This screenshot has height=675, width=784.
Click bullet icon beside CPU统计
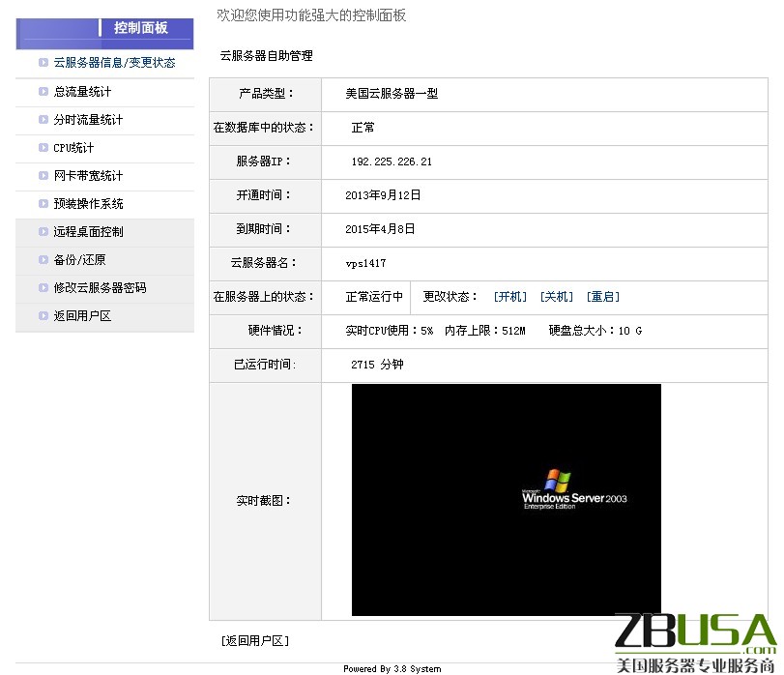point(44,148)
